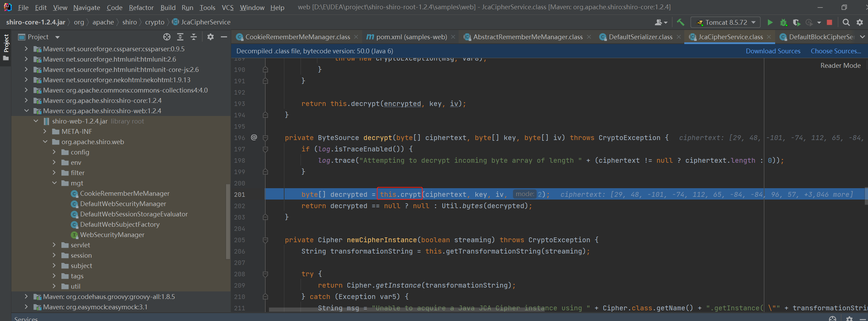Stop the running process with red square
868x321 pixels.
[x=829, y=22]
